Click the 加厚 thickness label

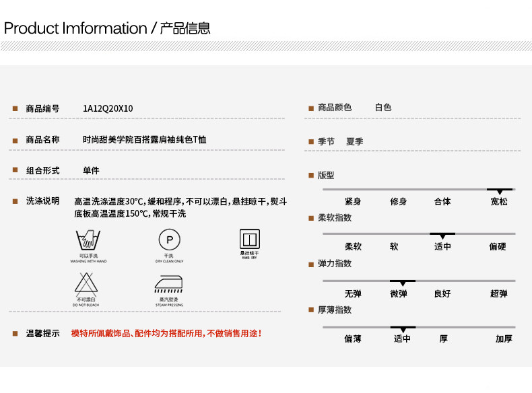(504, 338)
